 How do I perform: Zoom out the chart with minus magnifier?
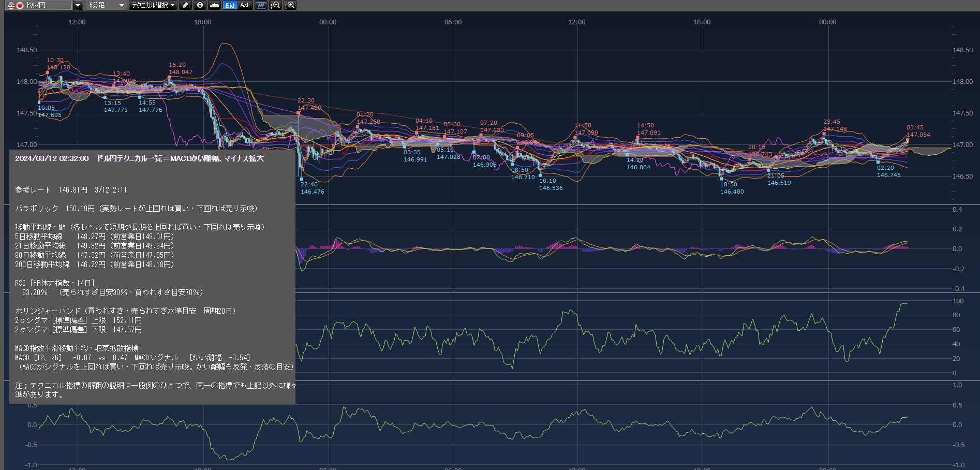(x=276, y=5)
